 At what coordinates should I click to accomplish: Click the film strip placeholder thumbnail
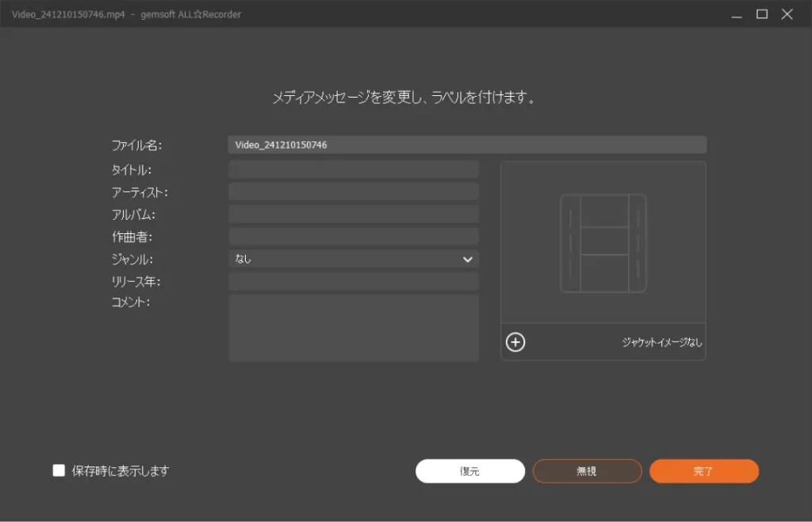tap(603, 243)
